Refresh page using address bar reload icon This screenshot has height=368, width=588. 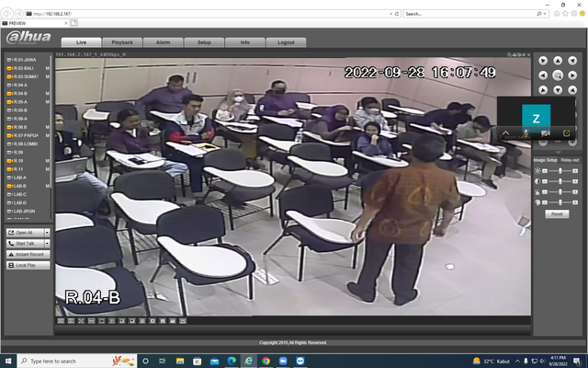coord(397,14)
